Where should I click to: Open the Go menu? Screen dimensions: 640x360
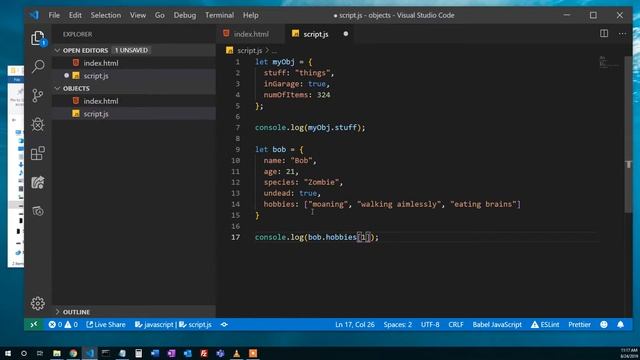click(x=160, y=15)
